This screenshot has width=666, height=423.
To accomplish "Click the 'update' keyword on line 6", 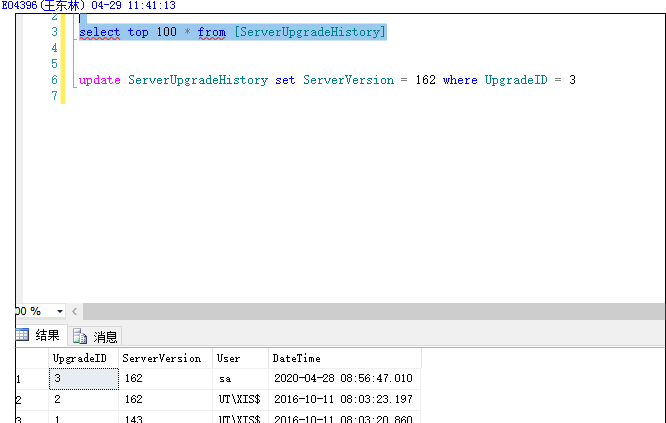I will tap(99, 80).
